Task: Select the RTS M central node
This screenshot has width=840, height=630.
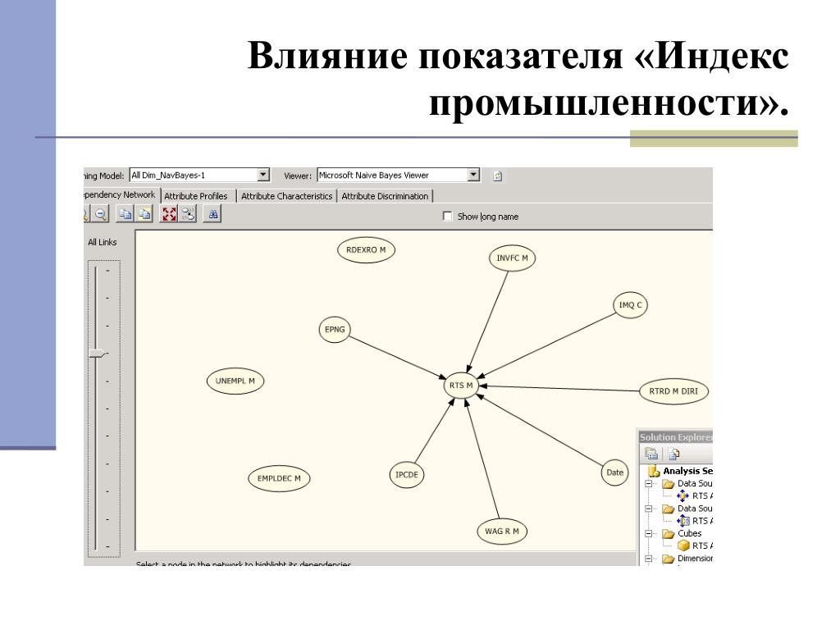Action: tap(461, 386)
